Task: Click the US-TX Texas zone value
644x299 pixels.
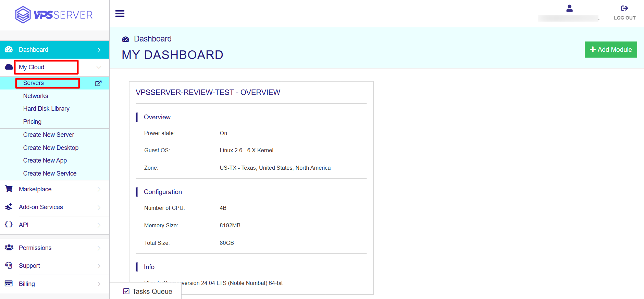Action: (x=275, y=168)
